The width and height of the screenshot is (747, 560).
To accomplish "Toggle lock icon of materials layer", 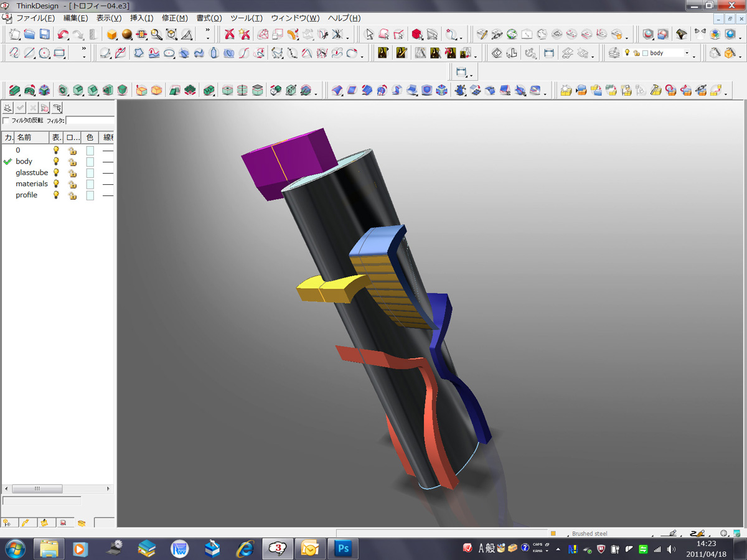I will [x=72, y=184].
